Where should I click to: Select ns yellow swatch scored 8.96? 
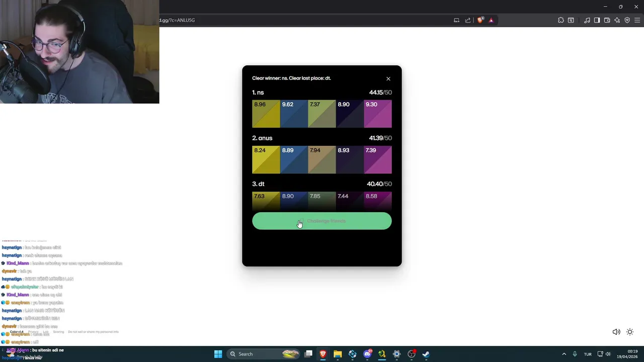[x=266, y=114]
